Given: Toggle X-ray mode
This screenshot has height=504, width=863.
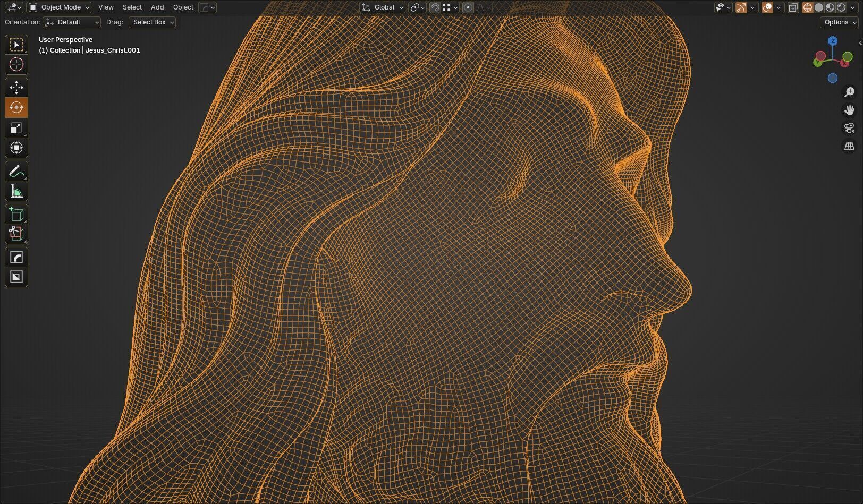Looking at the screenshot, I should coord(793,7).
